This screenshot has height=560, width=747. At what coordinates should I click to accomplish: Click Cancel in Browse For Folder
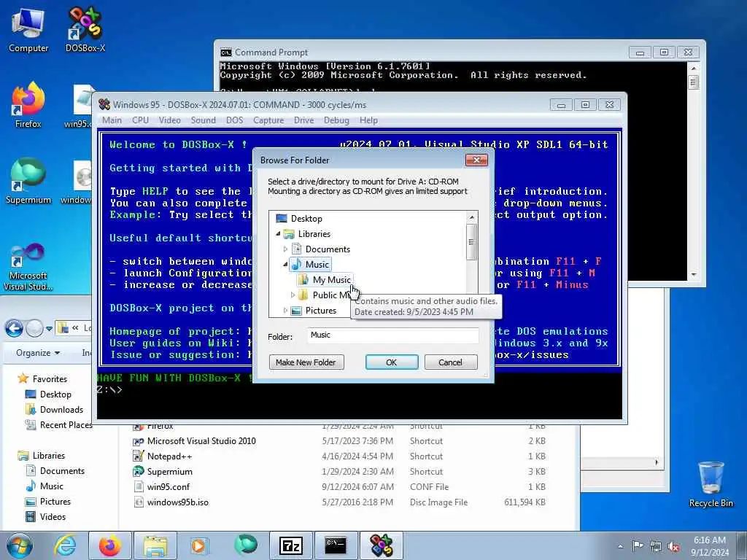450,362
